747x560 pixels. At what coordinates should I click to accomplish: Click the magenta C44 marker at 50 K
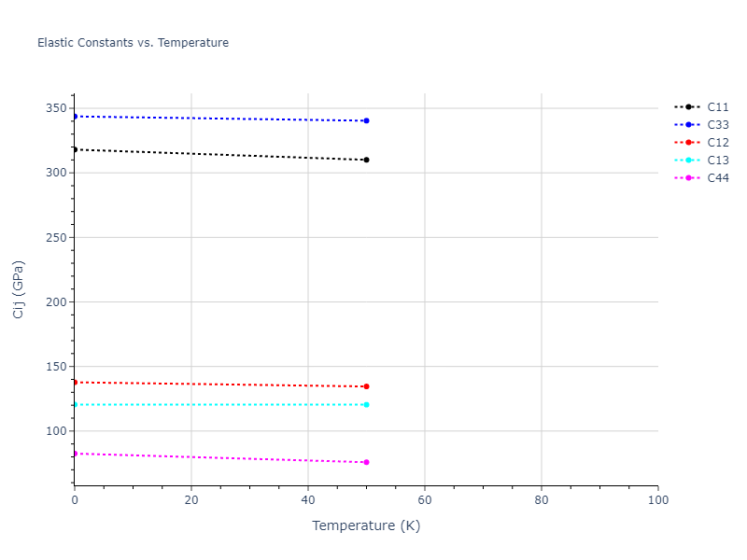[x=366, y=462]
